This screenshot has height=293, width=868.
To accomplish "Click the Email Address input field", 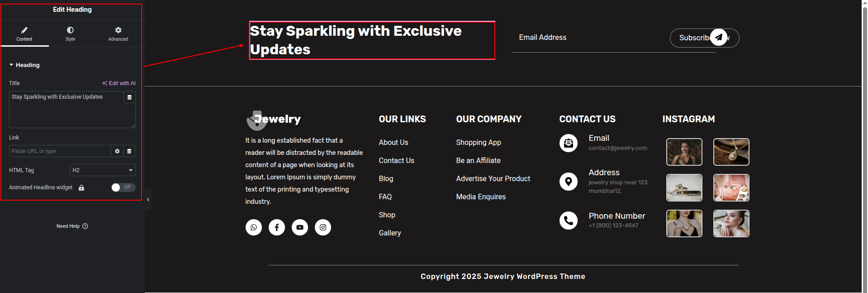I will pyautogui.click(x=588, y=38).
